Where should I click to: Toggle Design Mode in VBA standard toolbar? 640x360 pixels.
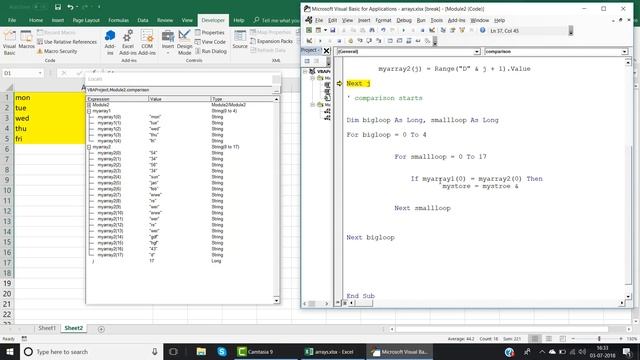coord(432,30)
